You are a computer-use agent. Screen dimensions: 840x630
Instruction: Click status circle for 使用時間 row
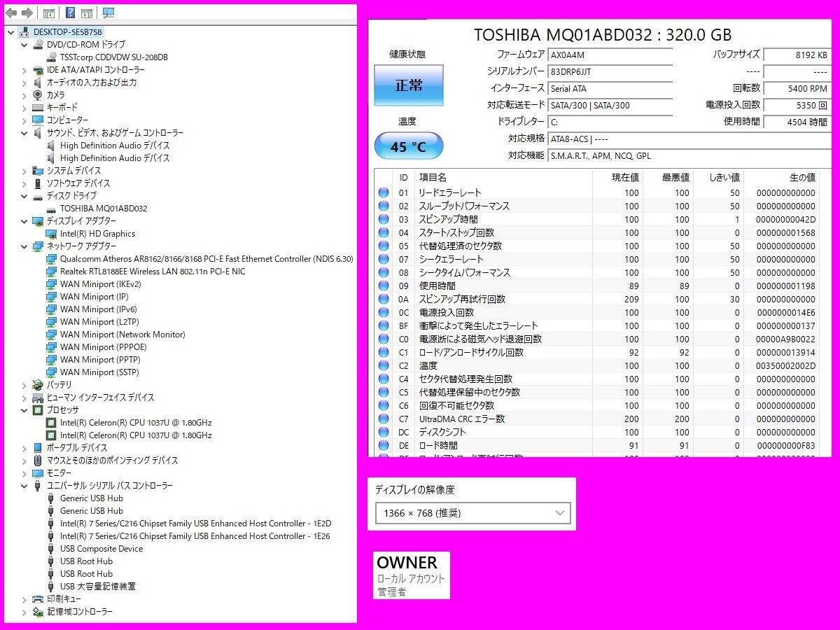point(384,286)
